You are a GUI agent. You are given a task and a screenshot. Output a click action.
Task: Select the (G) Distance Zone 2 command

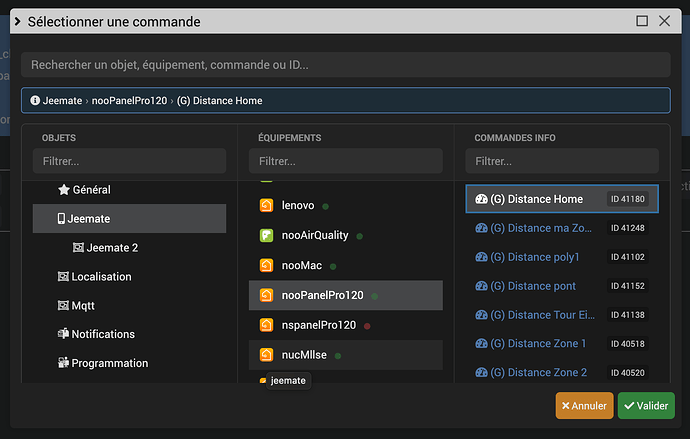point(562,373)
